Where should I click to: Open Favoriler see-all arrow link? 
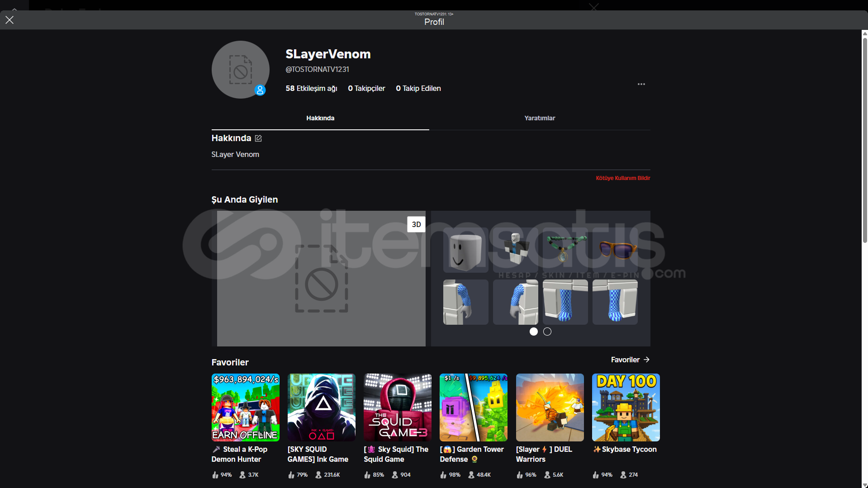630,360
